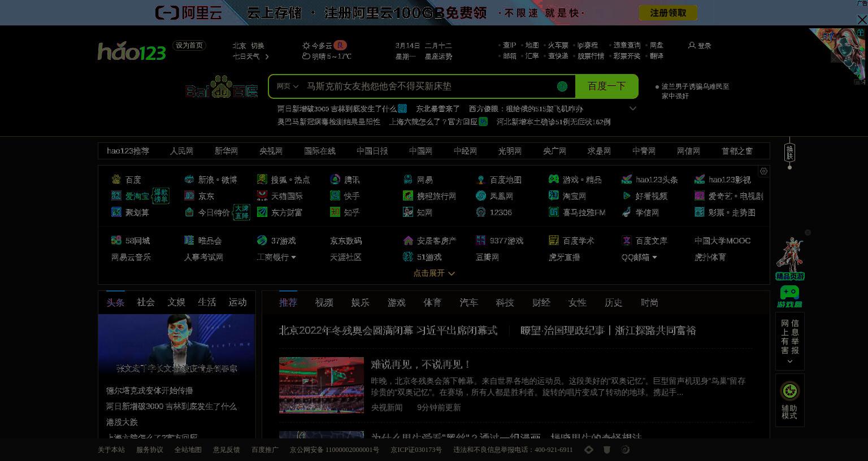868x461 pixels.
Task: Click the 精品页游 game character ad
Action: [x=789, y=259]
